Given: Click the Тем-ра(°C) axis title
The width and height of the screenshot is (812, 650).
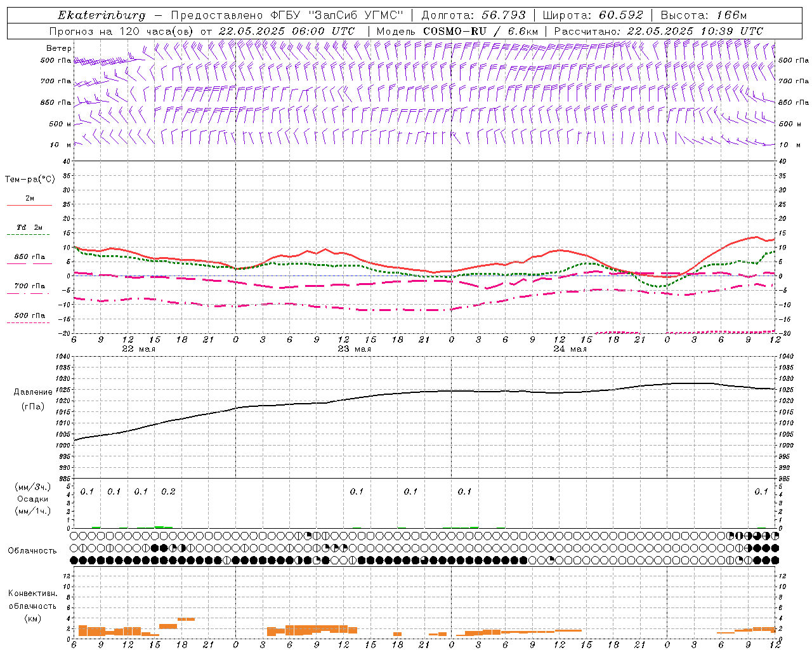Looking at the screenshot, I should tap(30, 180).
